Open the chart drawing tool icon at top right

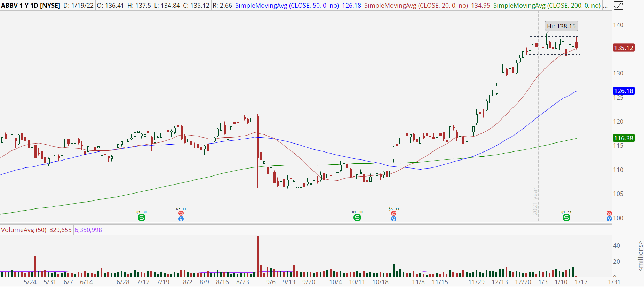click(x=619, y=6)
